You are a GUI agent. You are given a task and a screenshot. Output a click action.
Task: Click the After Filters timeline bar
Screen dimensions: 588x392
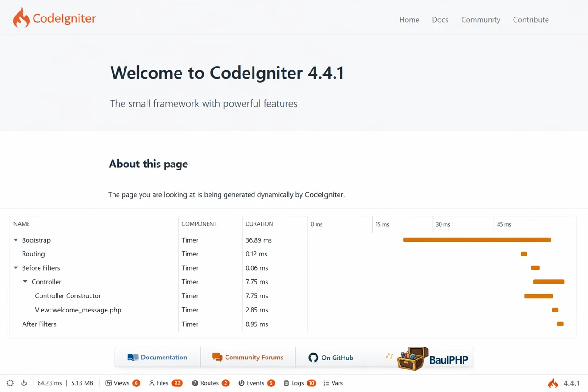[560, 324]
